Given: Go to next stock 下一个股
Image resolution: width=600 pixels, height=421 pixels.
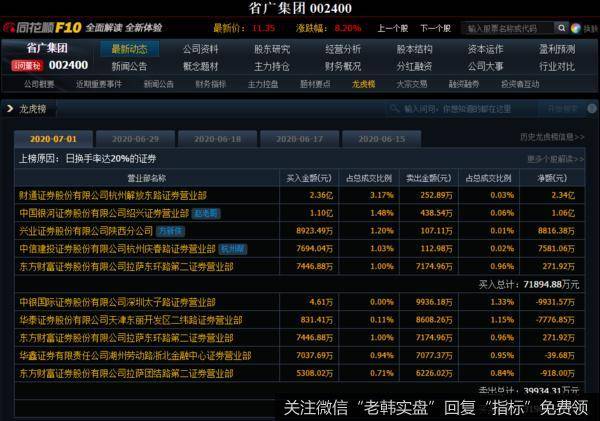Looking at the screenshot, I should click(435, 28).
